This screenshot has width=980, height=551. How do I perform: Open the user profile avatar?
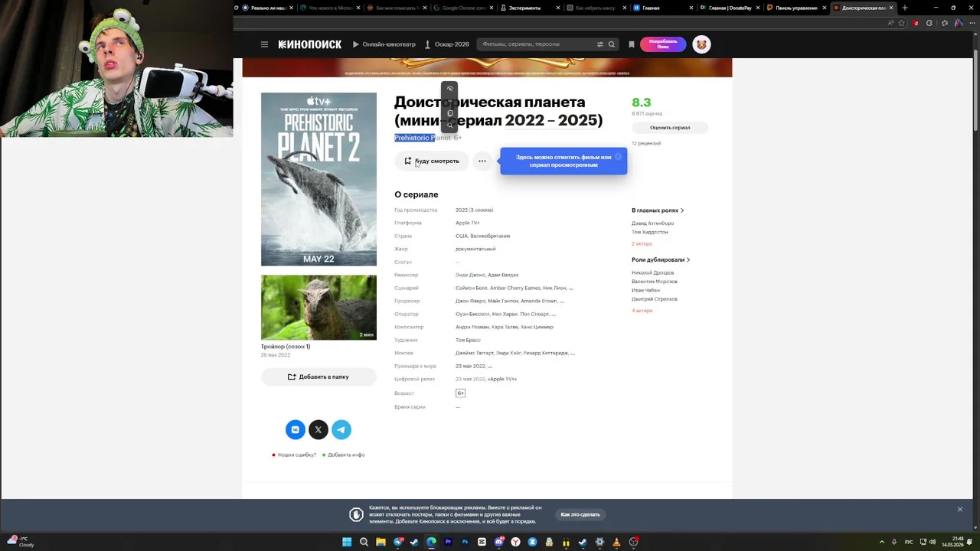[x=701, y=44]
